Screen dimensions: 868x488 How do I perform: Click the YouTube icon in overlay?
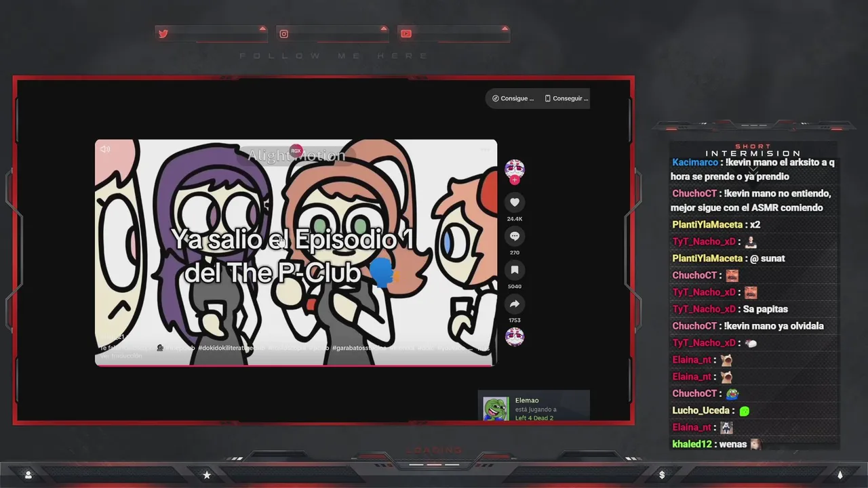click(406, 34)
